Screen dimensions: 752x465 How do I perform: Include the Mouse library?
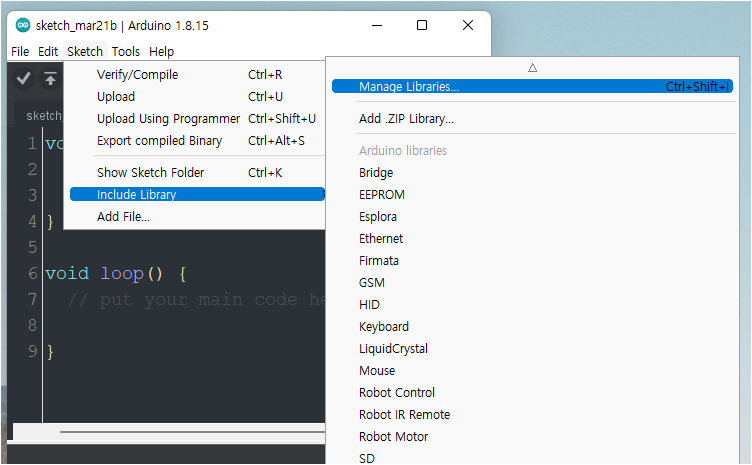point(532,371)
